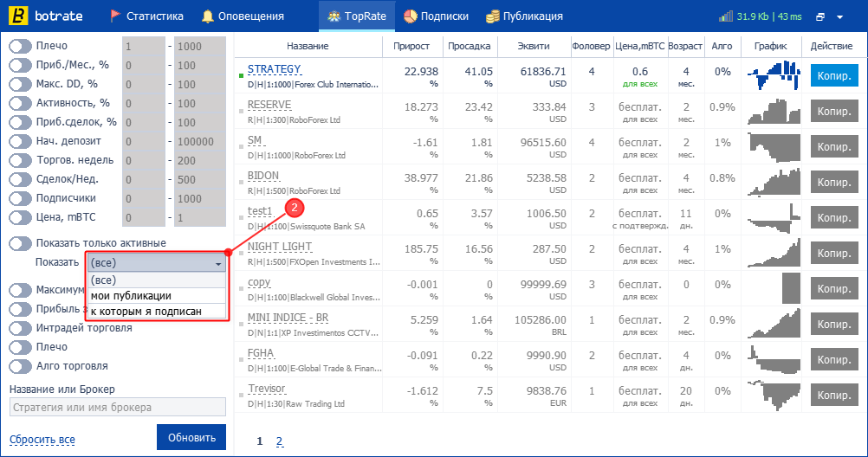Open the header dropdown arrow menu
The image size is (868, 457).
[839, 17]
